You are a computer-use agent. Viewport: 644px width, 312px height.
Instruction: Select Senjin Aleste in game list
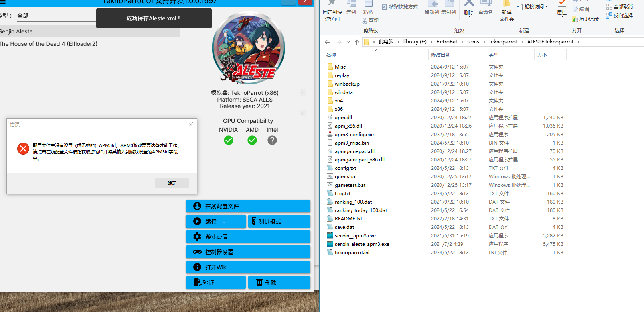click(90, 31)
